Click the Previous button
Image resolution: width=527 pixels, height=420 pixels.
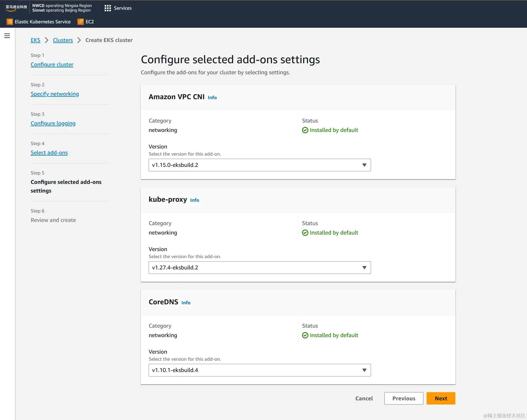[404, 398]
